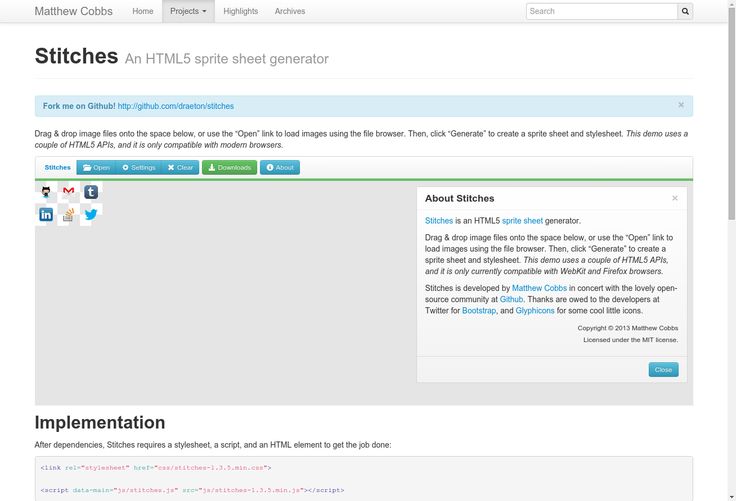Click the About toolbar button
The image size is (736, 501).
280,168
